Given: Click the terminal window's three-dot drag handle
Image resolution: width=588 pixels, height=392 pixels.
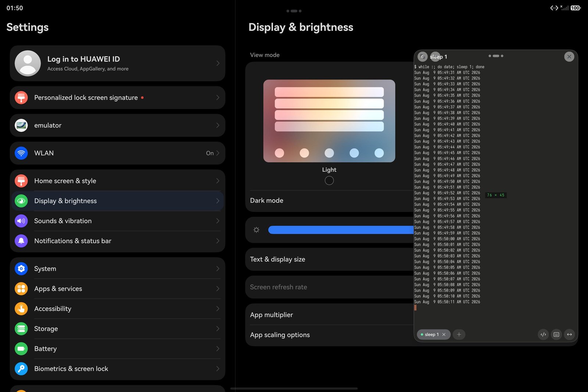Looking at the screenshot, I should pyautogui.click(x=496, y=56).
